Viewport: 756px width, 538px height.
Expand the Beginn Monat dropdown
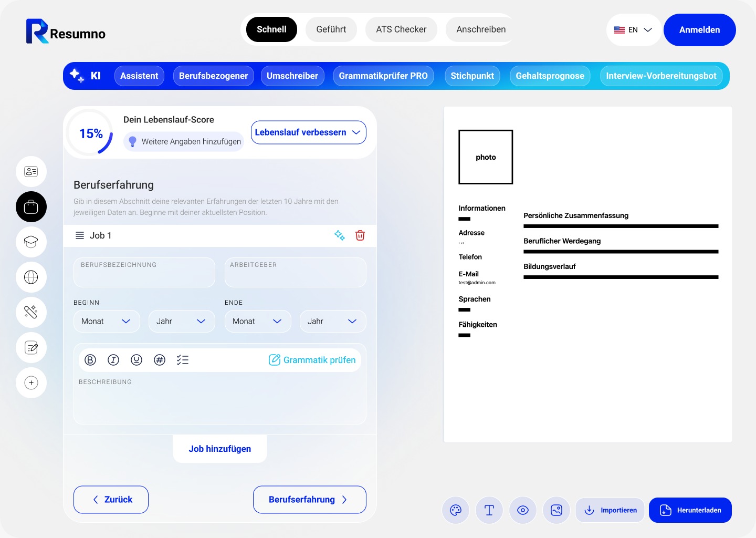pyautogui.click(x=107, y=322)
